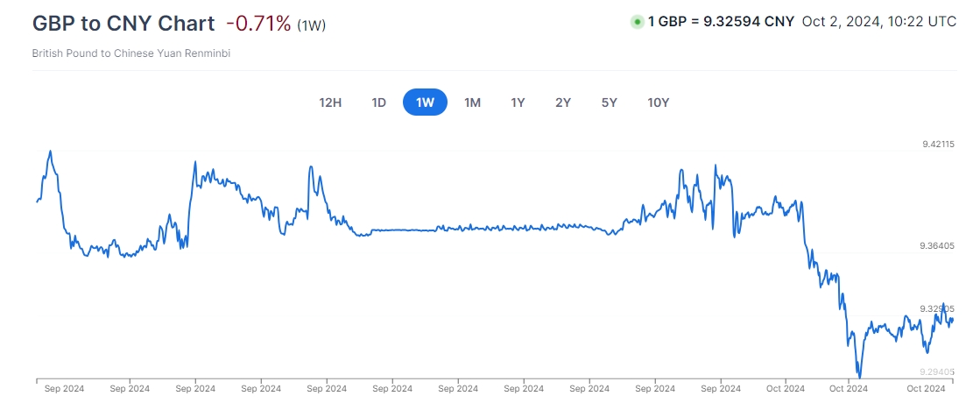Click the -0.71% weekly change value
Image resolution: width=980 pixels, height=403 pixels.
(x=257, y=24)
